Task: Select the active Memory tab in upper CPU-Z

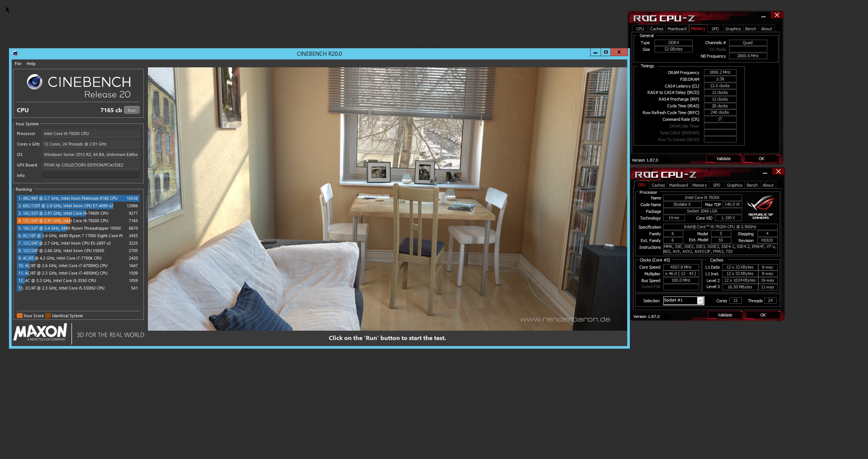Action: point(698,28)
